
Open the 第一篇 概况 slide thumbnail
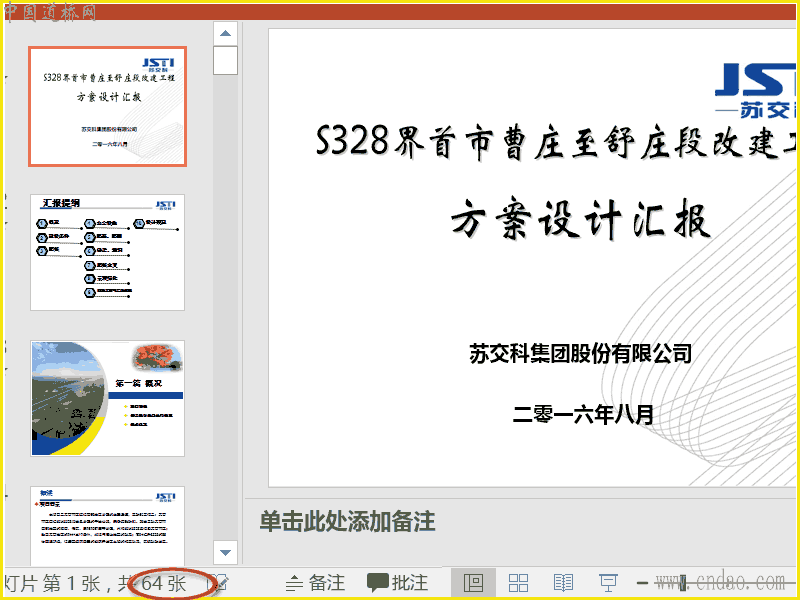pos(108,398)
